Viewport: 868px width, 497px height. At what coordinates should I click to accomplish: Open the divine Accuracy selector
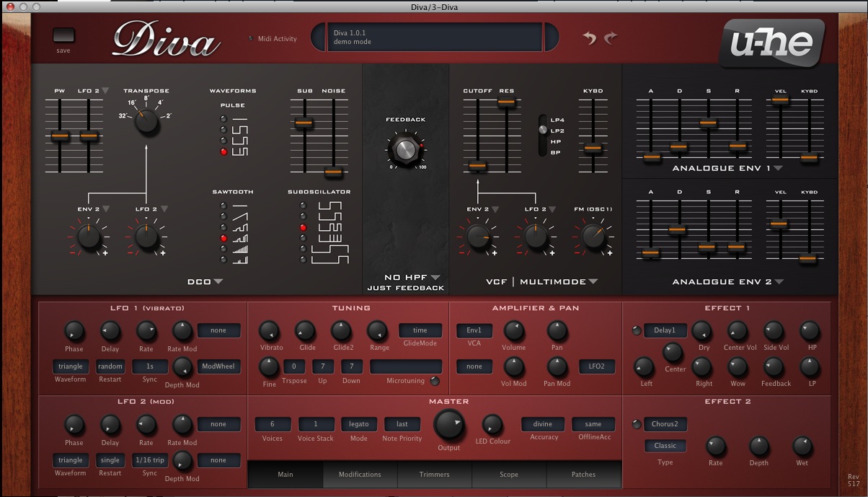544,424
